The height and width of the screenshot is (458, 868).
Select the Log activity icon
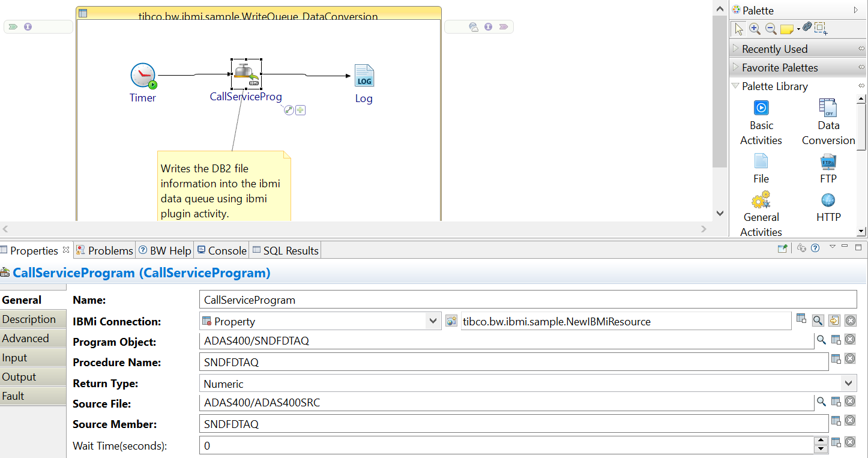point(364,76)
